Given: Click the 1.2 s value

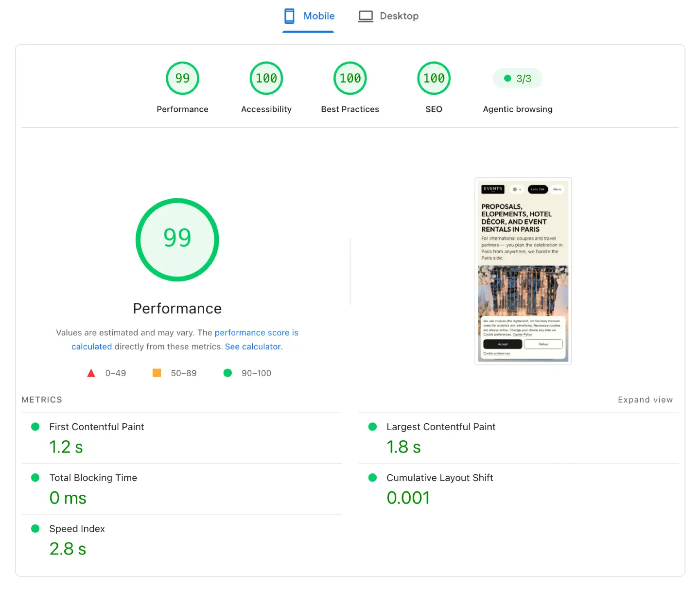Looking at the screenshot, I should coord(66,447).
